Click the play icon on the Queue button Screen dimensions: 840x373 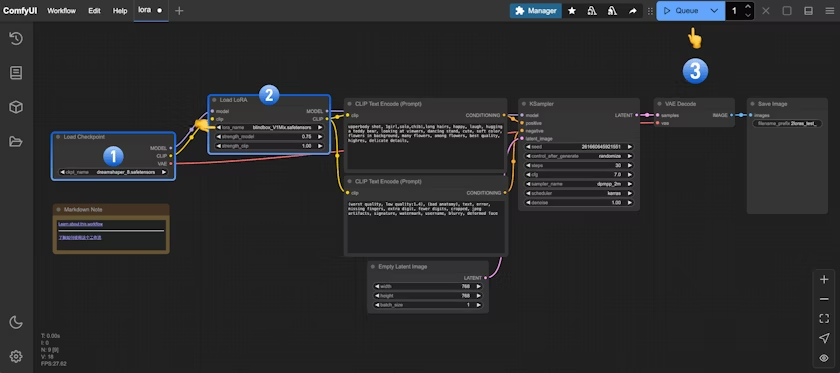pos(667,11)
